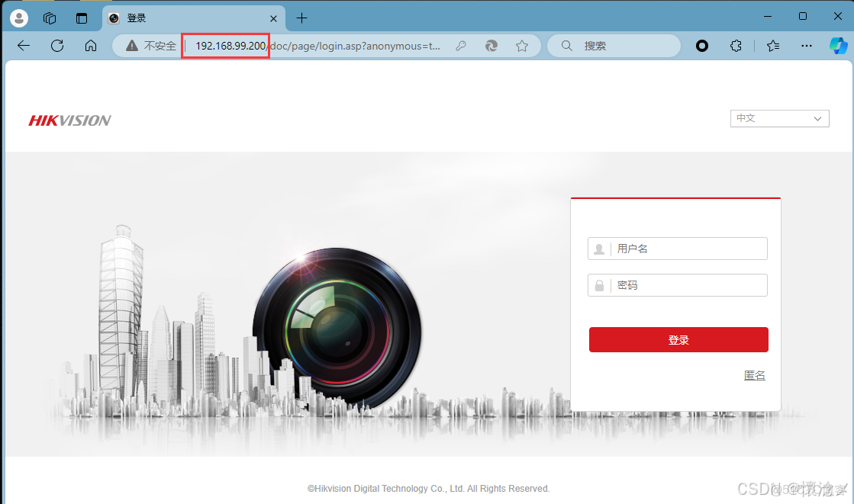The height and width of the screenshot is (504, 854).
Task: Maximize the browser window
Action: tap(803, 16)
